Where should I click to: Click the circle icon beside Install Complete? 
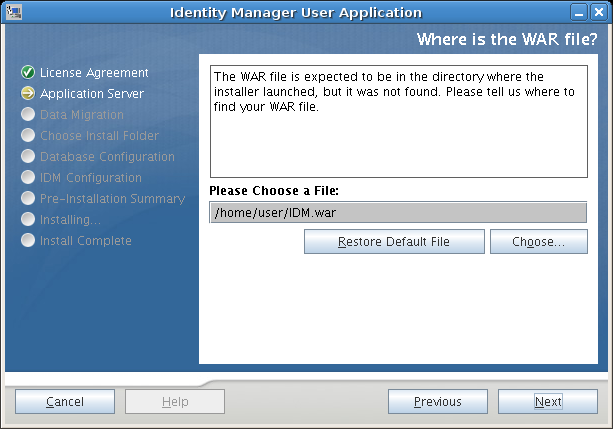pyautogui.click(x=28, y=241)
